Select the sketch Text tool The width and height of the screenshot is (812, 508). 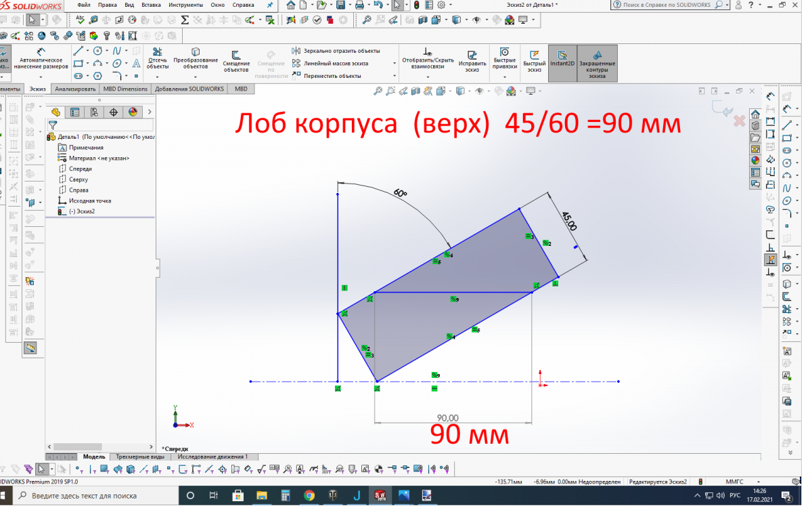coord(136,64)
